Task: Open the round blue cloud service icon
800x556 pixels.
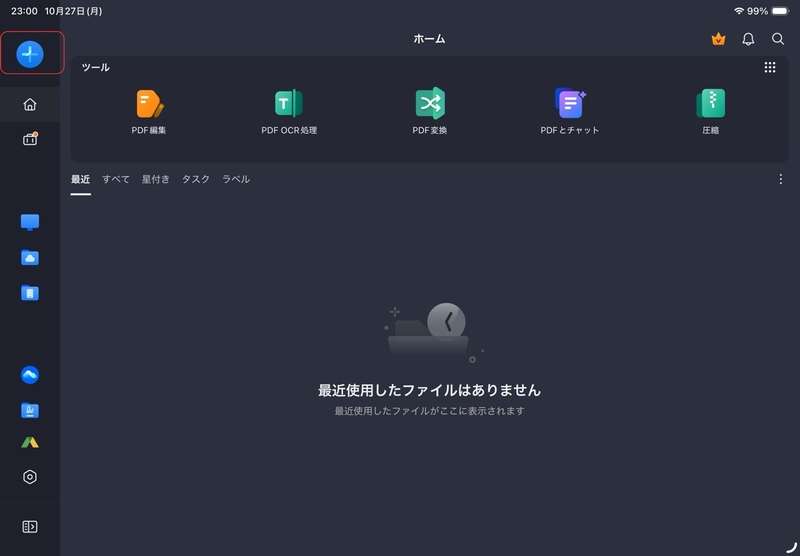Action: click(30, 375)
